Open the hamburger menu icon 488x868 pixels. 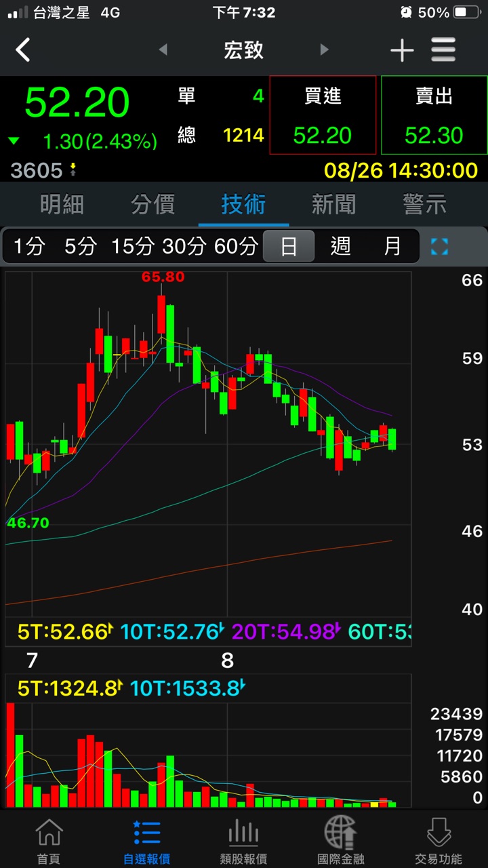443,50
